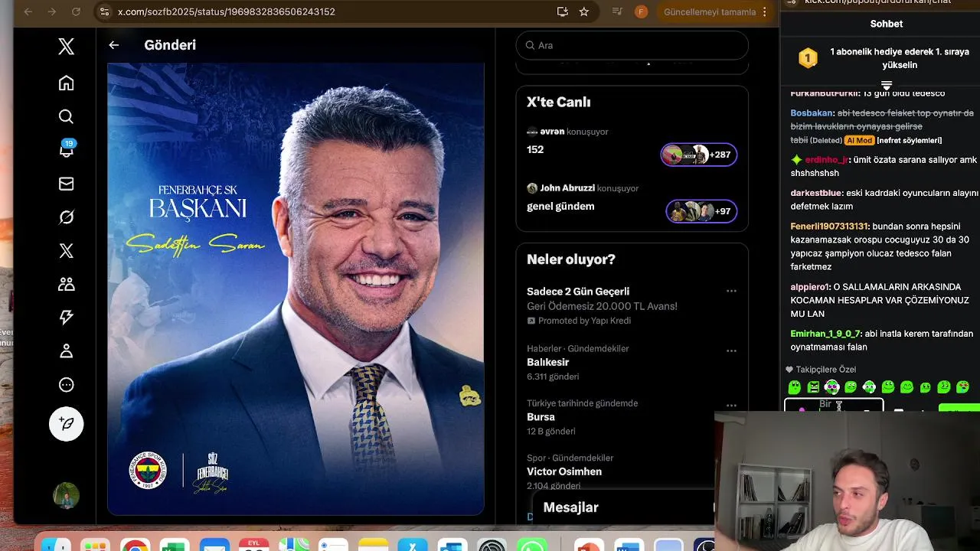Image resolution: width=980 pixels, height=551 pixels.
Task: Click the Sohbet chat header
Action: point(886,24)
